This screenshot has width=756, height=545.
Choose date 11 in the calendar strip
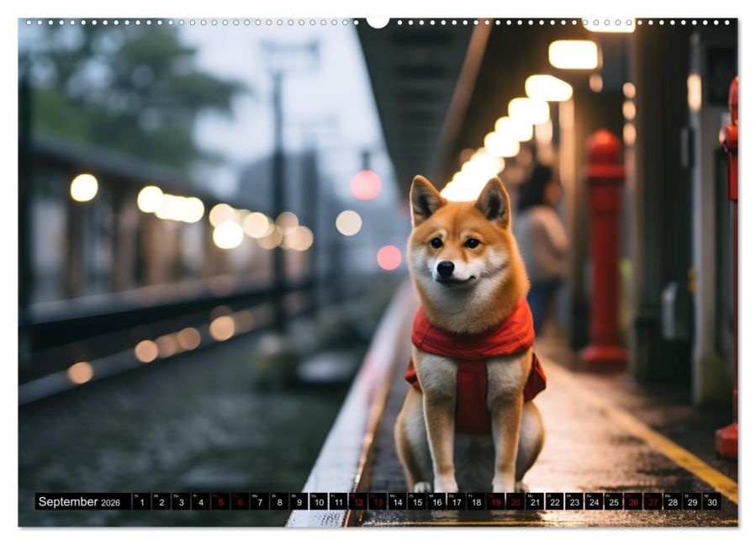click(338, 502)
